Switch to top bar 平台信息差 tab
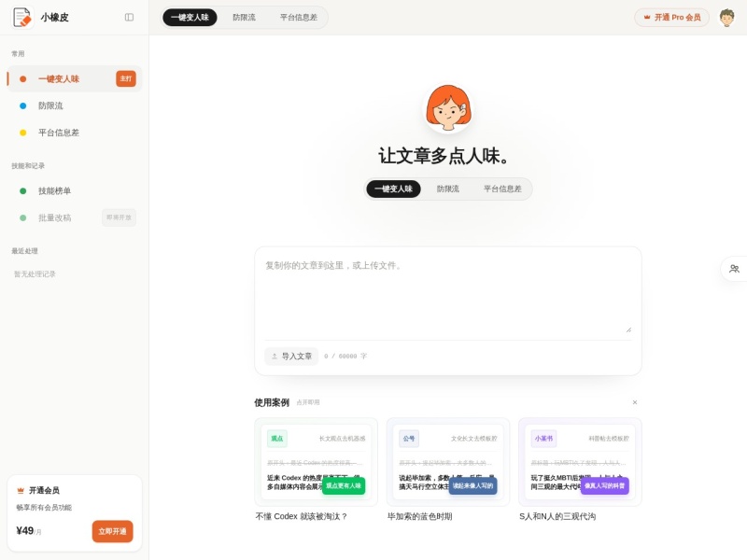The image size is (747, 560). pyautogui.click(x=299, y=17)
